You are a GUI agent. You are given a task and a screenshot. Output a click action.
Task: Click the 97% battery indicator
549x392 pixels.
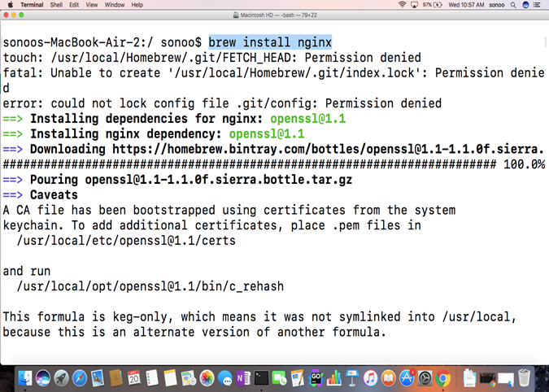432,5
